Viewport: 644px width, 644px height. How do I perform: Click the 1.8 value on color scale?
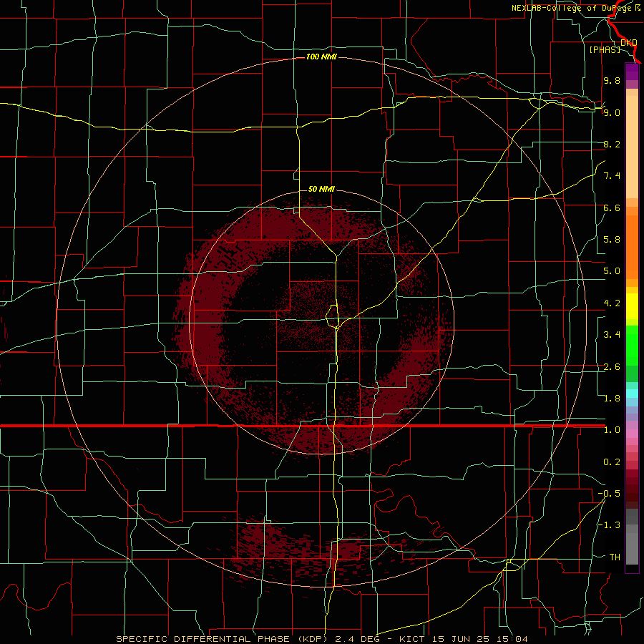(x=612, y=399)
